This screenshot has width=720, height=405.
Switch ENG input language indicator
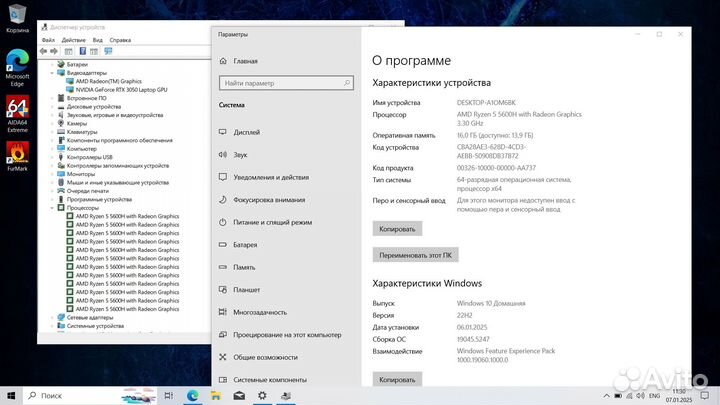tap(654, 395)
